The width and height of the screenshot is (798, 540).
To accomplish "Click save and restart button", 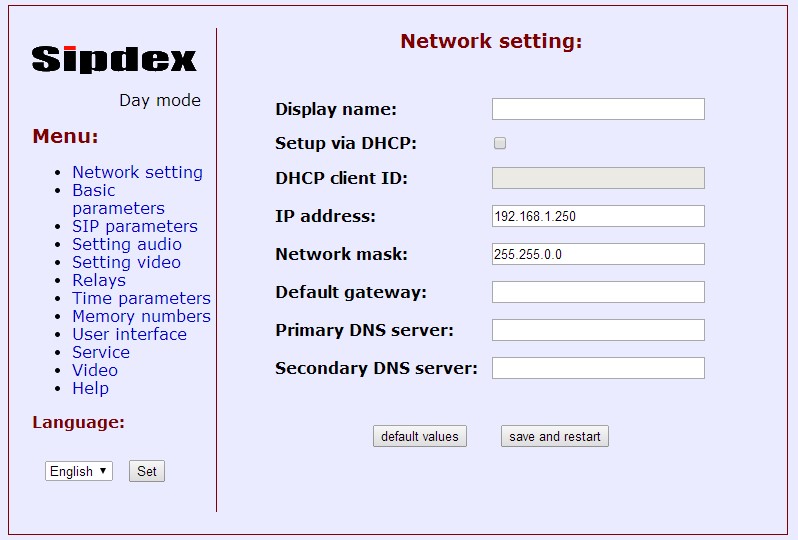I will point(555,436).
